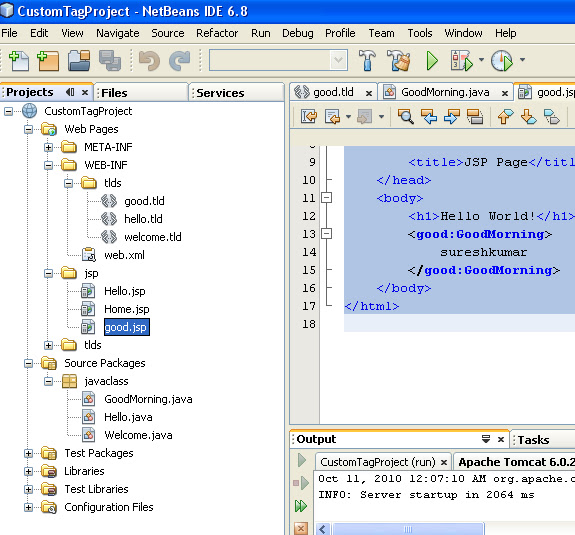Open the Debug button dropdown arrow
The width and height of the screenshot is (575, 535).
click(x=481, y=59)
